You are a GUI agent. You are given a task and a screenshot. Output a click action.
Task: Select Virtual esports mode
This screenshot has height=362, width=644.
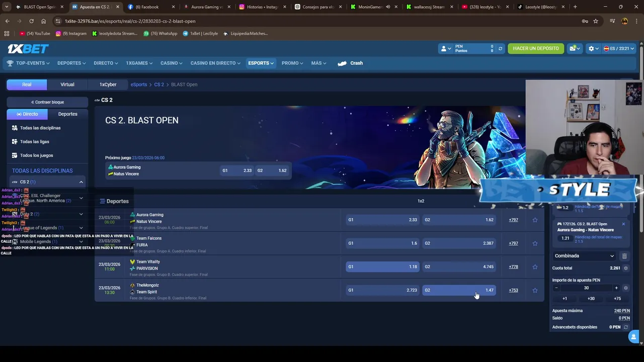[67, 84]
